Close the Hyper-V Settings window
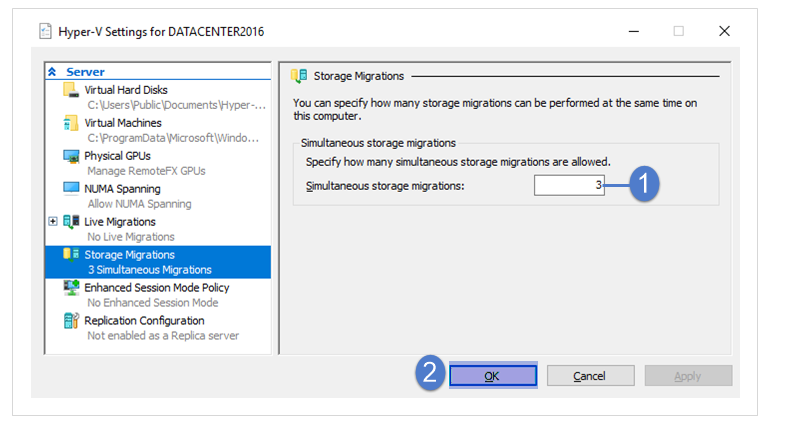 pyautogui.click(x=724, y=31)
